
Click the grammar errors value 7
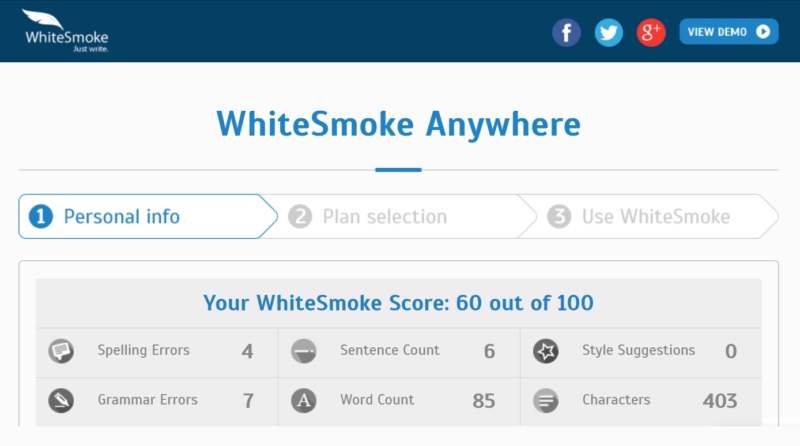tap(248, 401)
